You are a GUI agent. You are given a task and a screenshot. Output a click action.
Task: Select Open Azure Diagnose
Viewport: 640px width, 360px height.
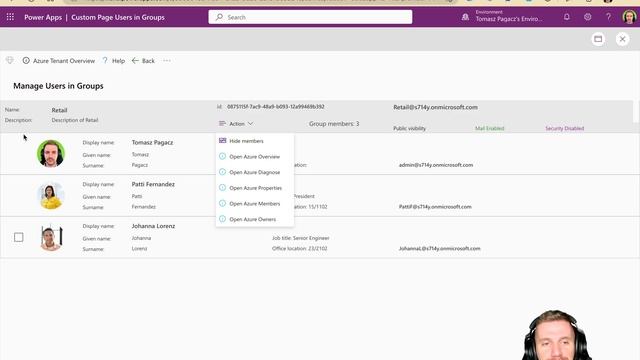(x=255, y=172)
